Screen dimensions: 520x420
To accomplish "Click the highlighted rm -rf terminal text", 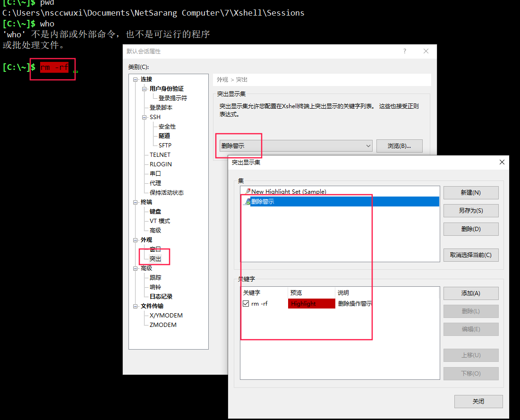I will [x=54, y=68].
